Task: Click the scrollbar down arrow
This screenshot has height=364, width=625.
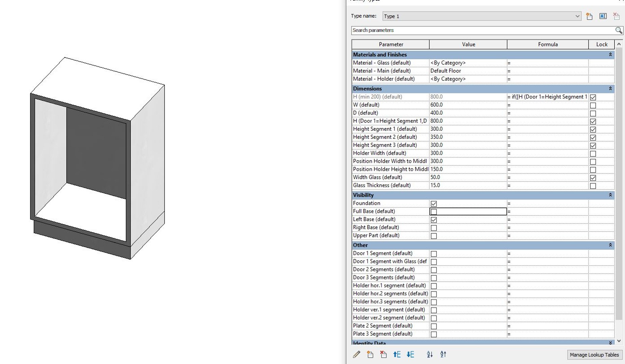Action: (619, 341)
